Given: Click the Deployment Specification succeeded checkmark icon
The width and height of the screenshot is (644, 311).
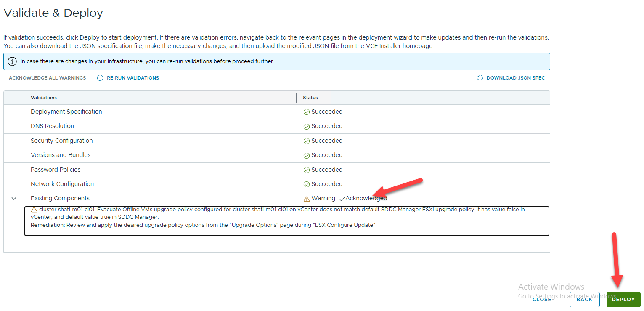Looking at the screenshot, I should (x=307, y=112).
